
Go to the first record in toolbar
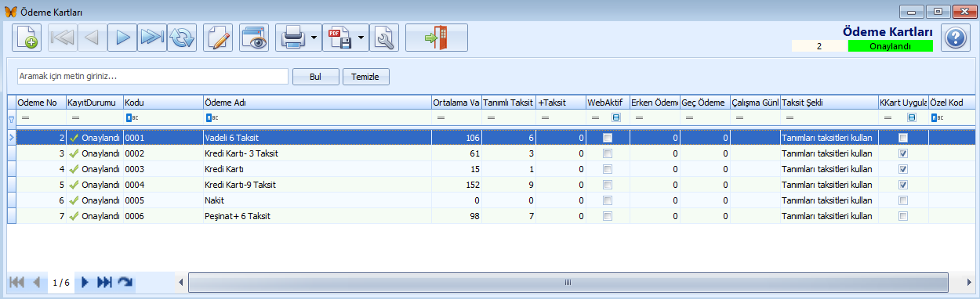[63, 38]
